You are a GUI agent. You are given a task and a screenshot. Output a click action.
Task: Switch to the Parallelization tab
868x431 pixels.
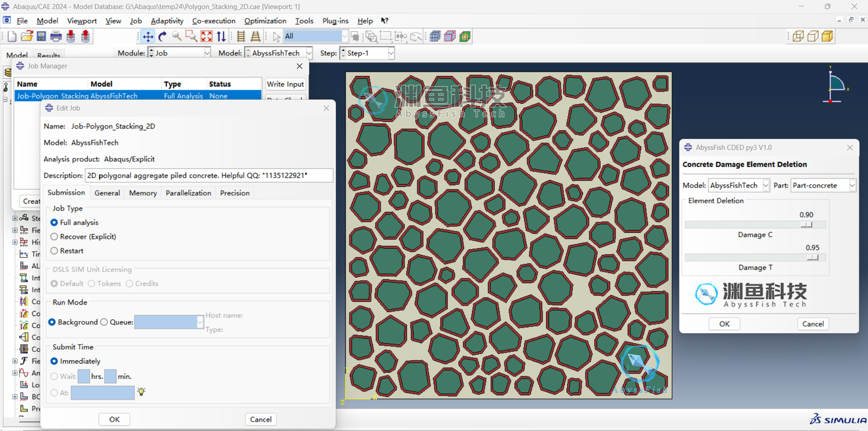[188, 193]
